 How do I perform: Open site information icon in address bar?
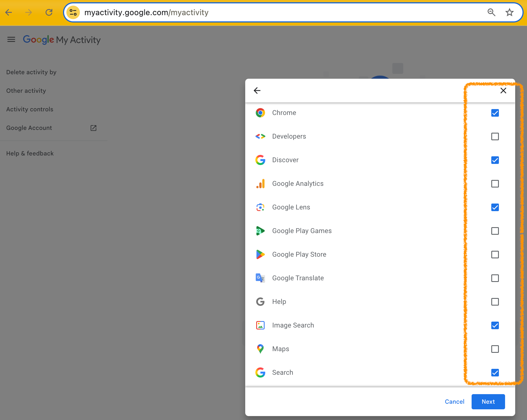(73, 12)
